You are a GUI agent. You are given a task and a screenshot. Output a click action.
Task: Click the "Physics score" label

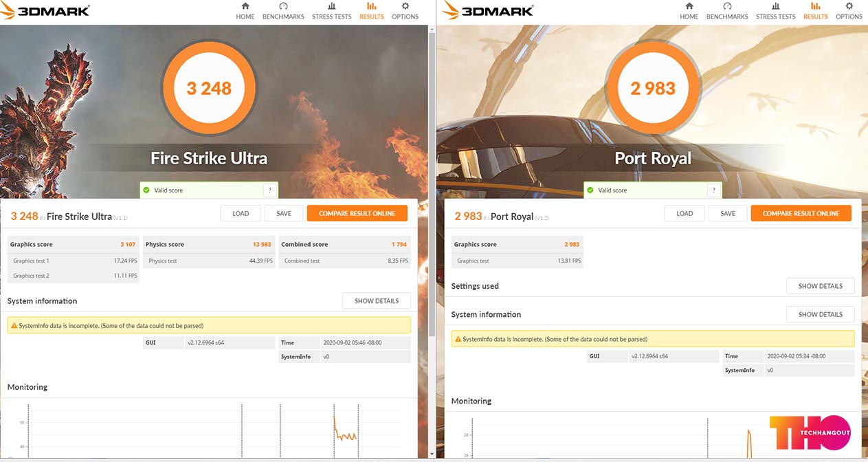click(x=165, y=245)
